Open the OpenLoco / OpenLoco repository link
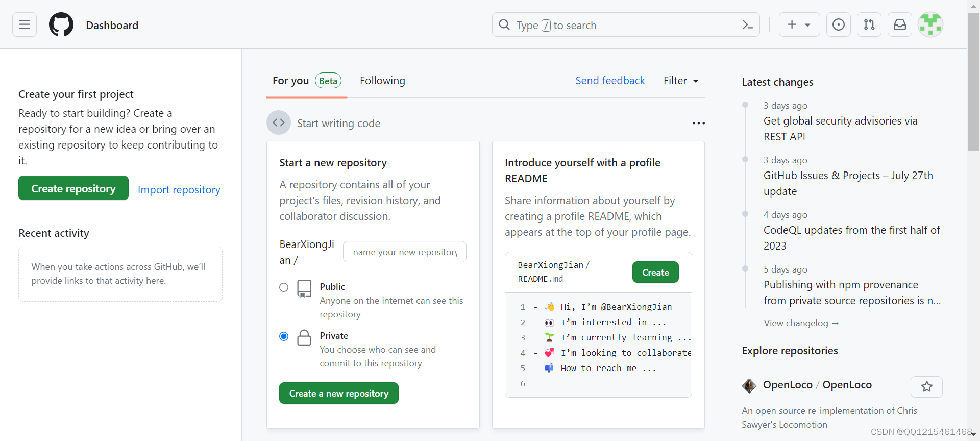980x441 pixels. click(817, 385)
